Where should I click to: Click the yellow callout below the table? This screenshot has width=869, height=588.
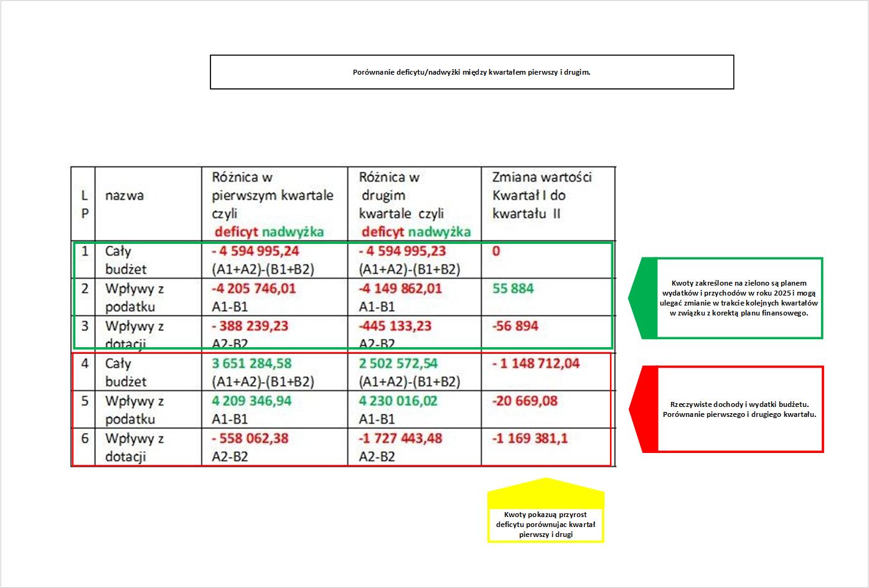pyautogui.click(x=545, y=524)
